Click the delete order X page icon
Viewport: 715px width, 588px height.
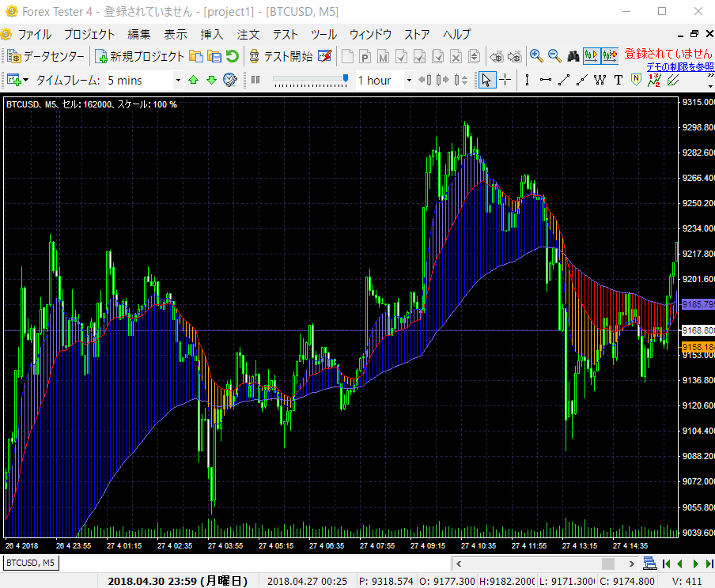pos(456,57)
